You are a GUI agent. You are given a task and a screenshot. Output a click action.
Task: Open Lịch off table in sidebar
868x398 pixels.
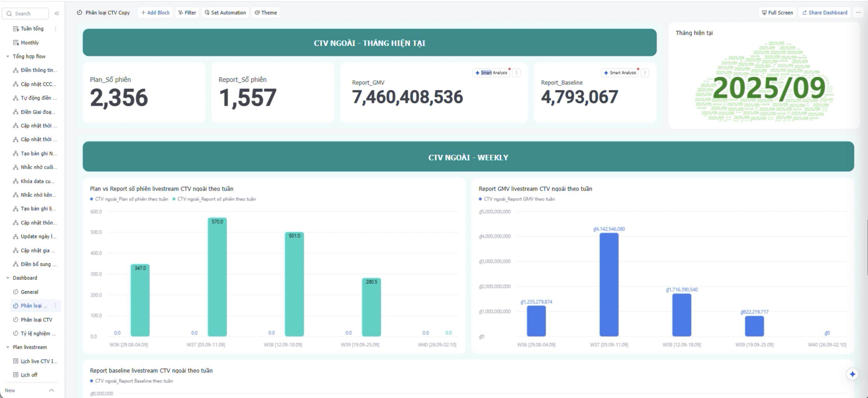[x=29, y=375]
